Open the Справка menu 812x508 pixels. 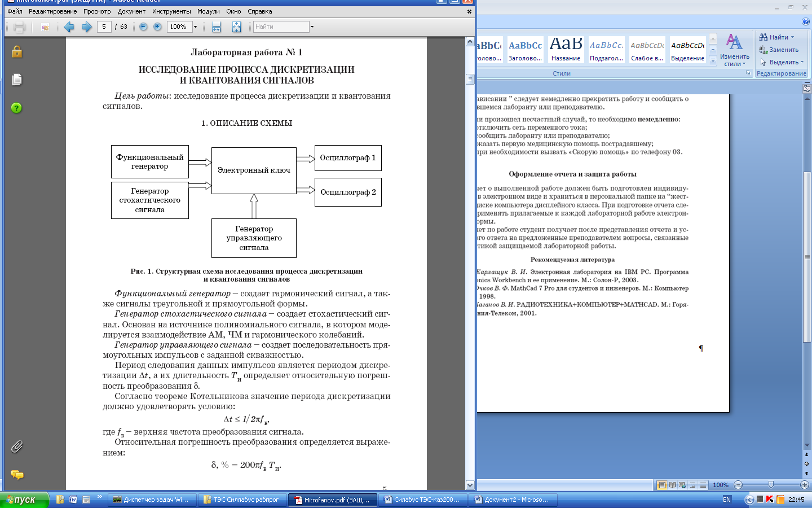point(260,11)
